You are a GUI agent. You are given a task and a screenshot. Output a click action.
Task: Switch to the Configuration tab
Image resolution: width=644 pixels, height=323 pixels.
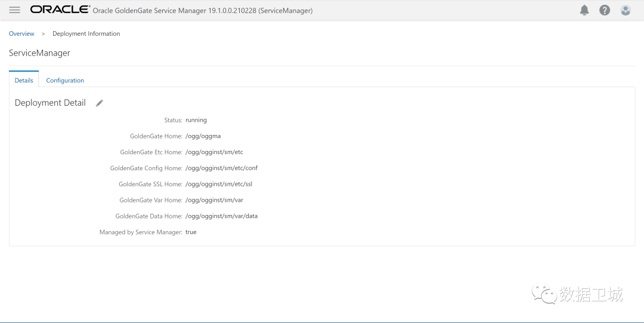point(65,80)
